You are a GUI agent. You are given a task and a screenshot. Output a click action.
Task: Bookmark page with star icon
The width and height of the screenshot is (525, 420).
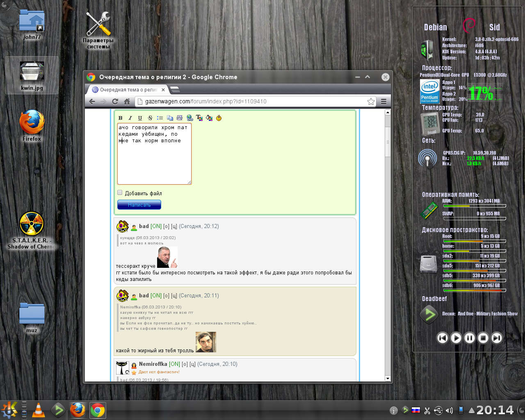point(371,101)
